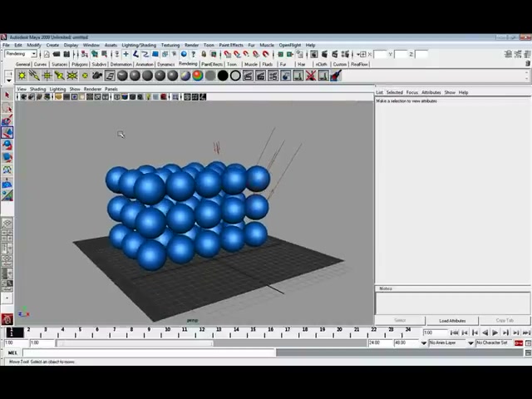Click the play forward button
This screenshot has height=399, width=532.
pyautogui.click(x=495, y=332)
